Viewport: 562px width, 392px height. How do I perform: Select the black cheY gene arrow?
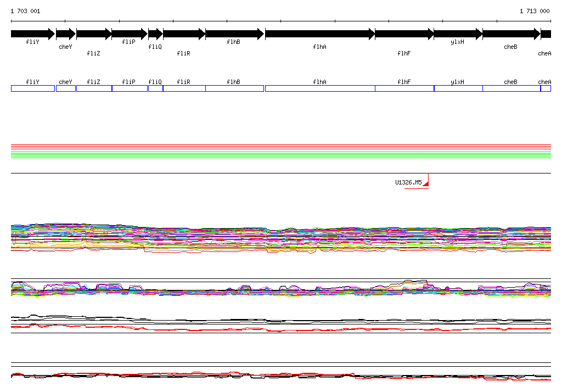coord(65,34)
